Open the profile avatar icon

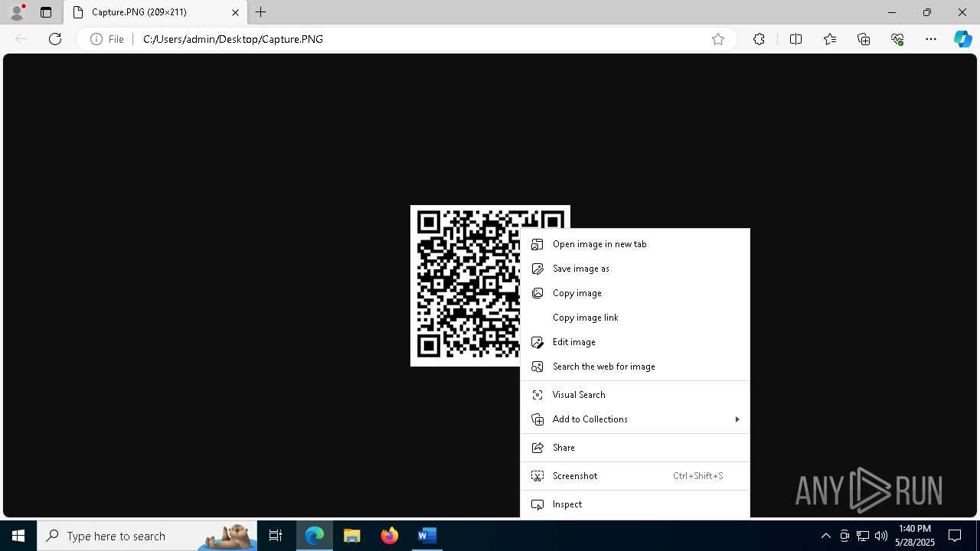coord(17,12)
